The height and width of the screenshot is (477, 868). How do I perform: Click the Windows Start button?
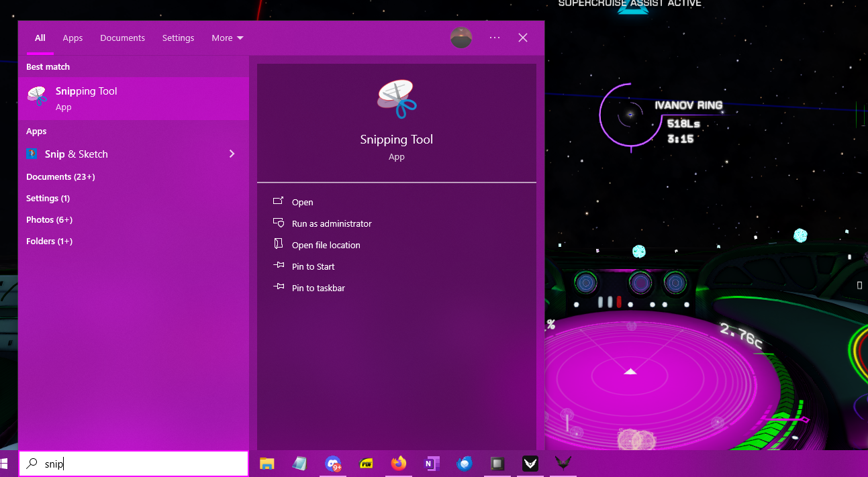tap(3, 464)
